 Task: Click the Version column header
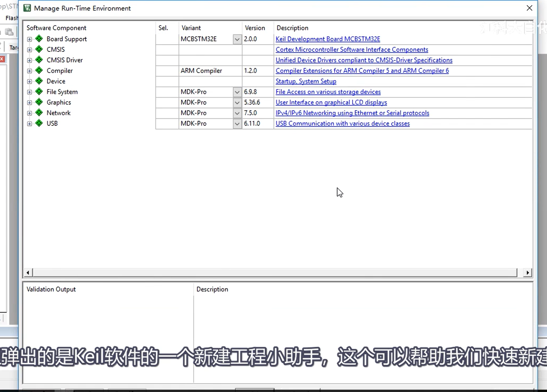[x=255, y=28]
